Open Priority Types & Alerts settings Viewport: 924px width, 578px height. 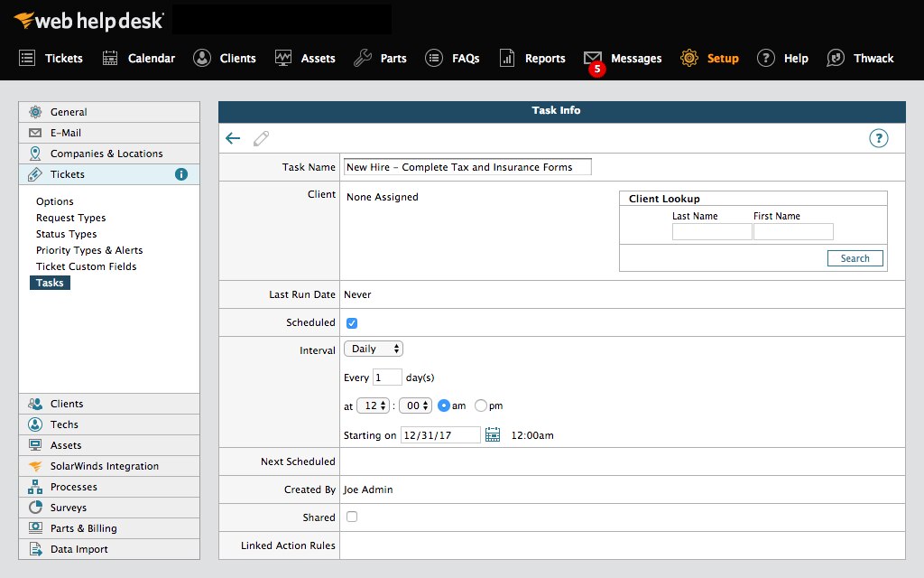tap(89, 250)
